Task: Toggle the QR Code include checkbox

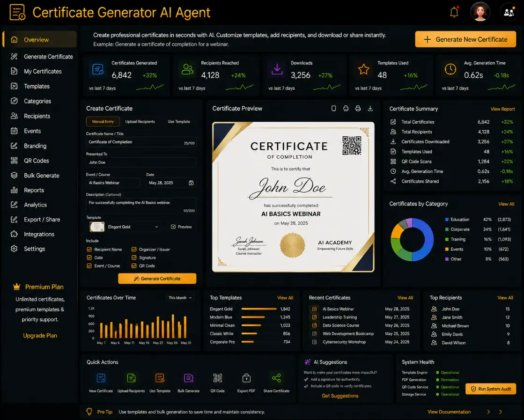Action: [x=134, y=266]
